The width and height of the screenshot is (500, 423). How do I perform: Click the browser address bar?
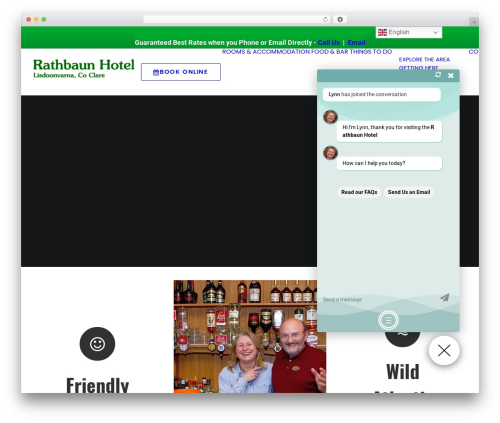[x=237, y=19]
